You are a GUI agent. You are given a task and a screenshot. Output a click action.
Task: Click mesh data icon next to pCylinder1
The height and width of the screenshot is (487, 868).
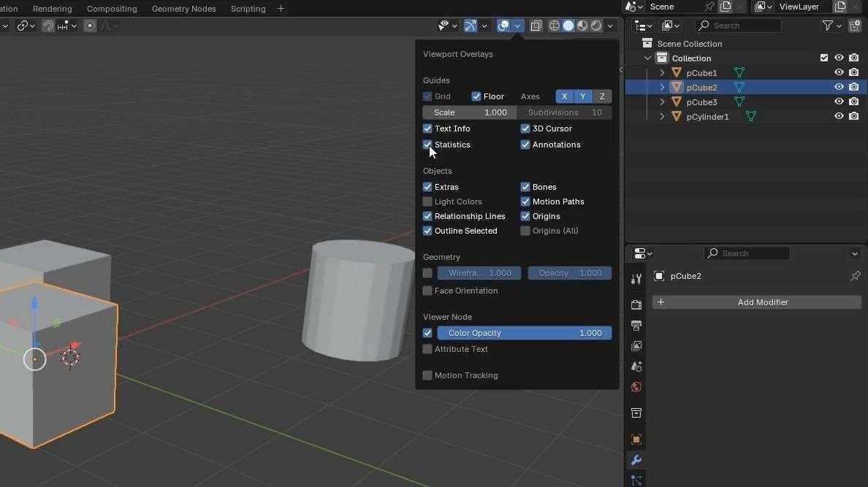pyautogui.click(x=750, y=116)
